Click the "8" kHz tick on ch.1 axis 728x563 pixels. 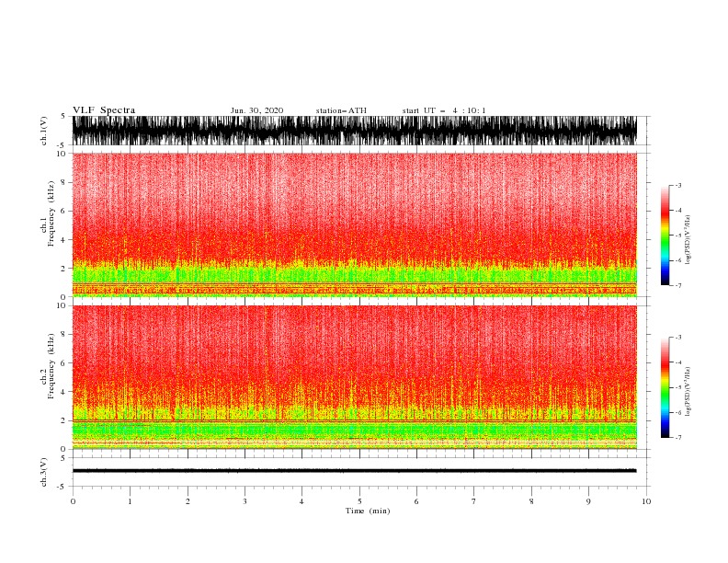[x=63, y=182]
